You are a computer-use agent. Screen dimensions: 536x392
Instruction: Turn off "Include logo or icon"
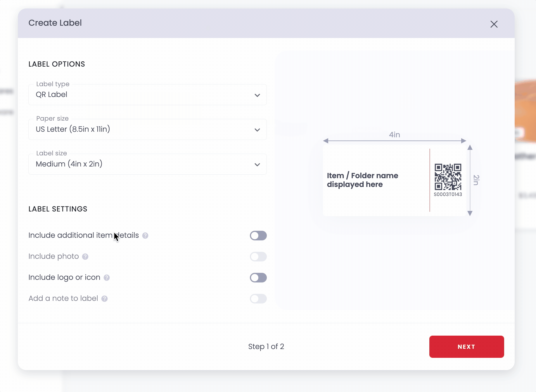258,277
